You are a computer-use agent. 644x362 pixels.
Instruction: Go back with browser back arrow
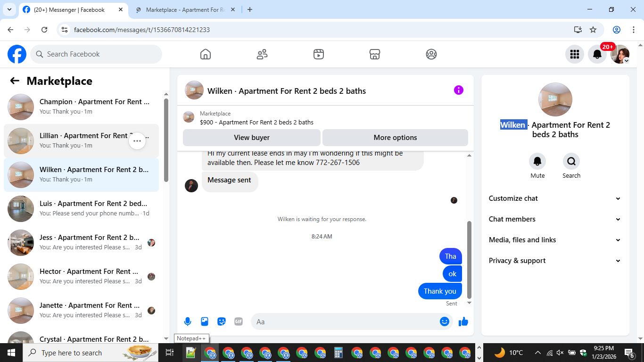click(x=10, y=30)
